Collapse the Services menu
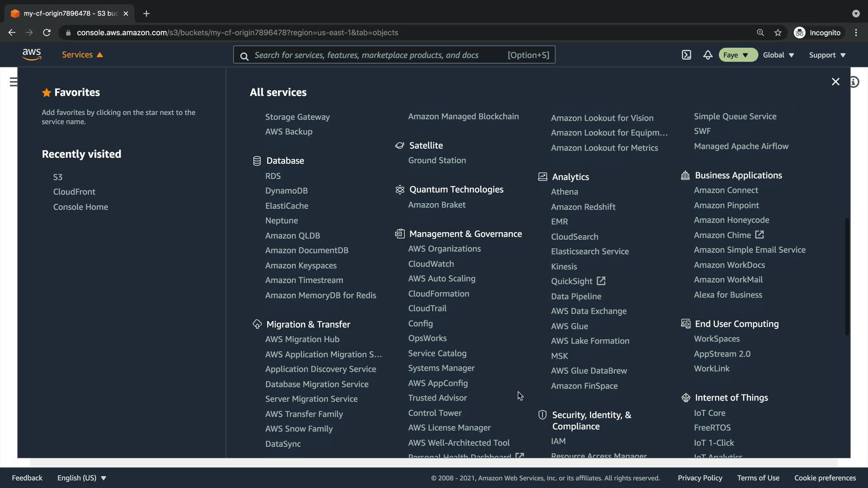Image resolution: width=868 pixels, height=488 pixels. click(82, 55)
